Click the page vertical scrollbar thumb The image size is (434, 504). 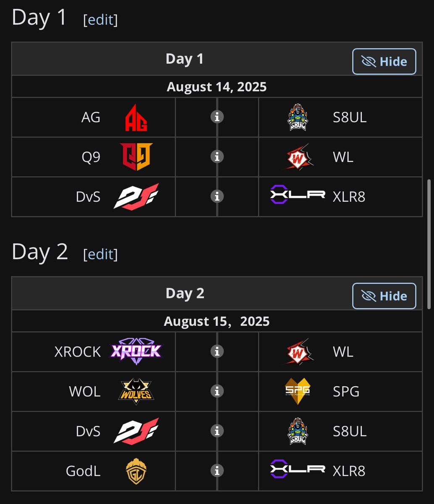click(x=429, y=244)
